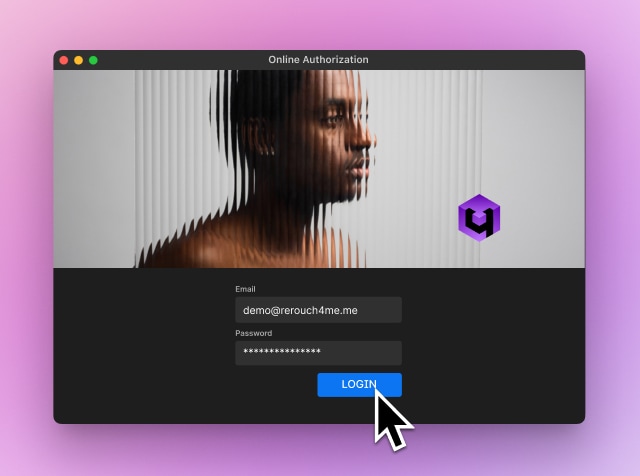Click the LOGIN button
The image size is (640, 476).
pyautogui.click(x=359, y=385)
